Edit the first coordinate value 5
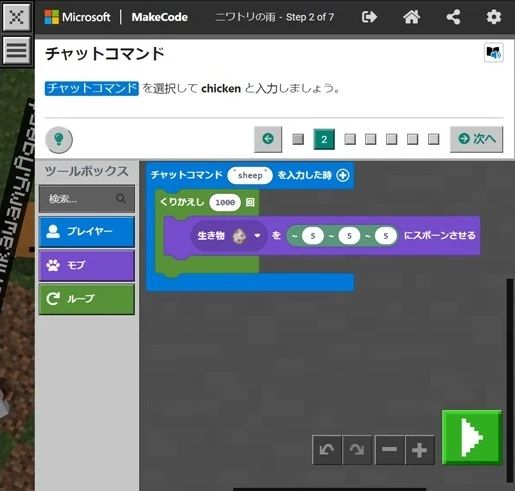This screenshot has height=491, width=515. [313, 236]
